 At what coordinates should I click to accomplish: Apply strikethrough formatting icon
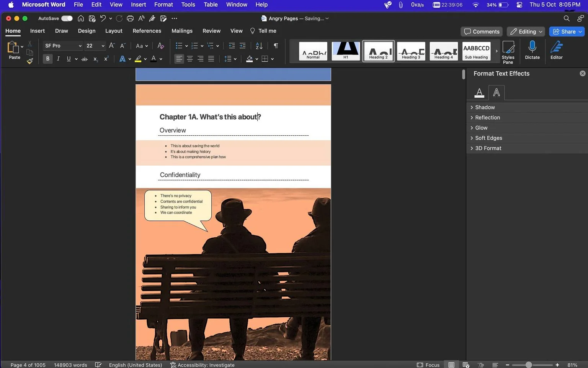coord(85,59)
